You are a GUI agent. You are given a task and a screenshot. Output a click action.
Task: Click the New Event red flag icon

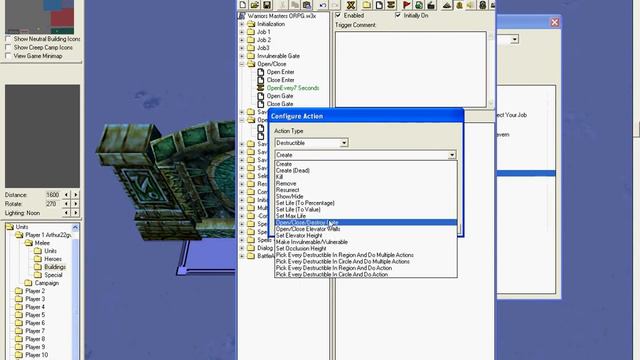[407, 5]
